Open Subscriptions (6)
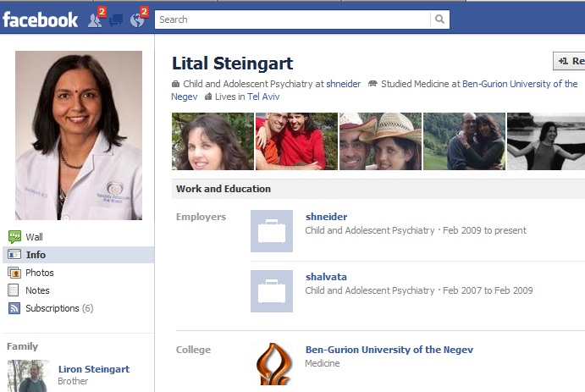 click(x=59, y=308)
